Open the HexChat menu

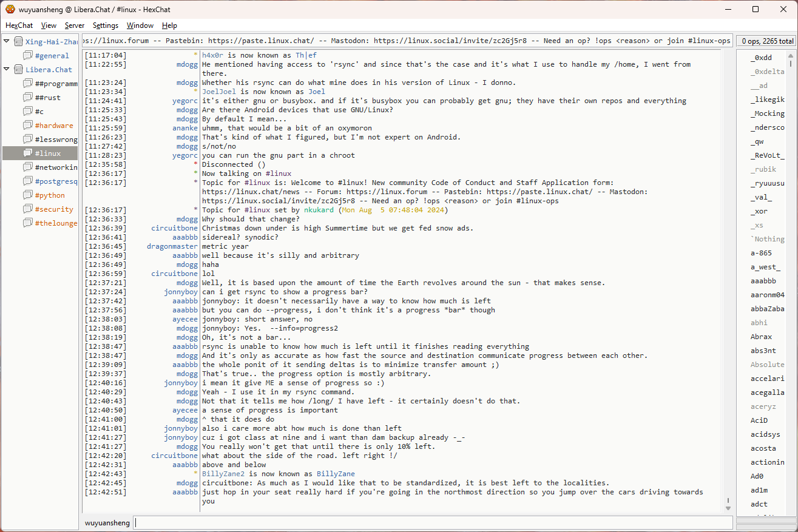coord(19,25)
